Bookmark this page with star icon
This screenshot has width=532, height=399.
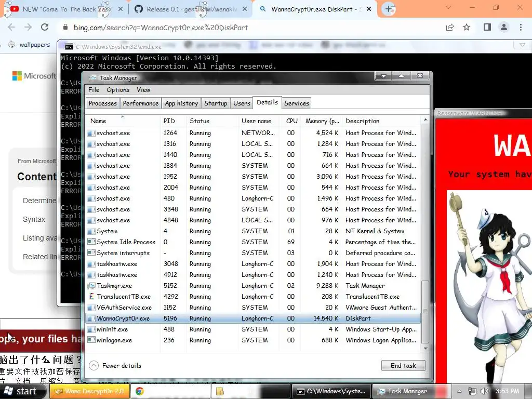[467, 27]
